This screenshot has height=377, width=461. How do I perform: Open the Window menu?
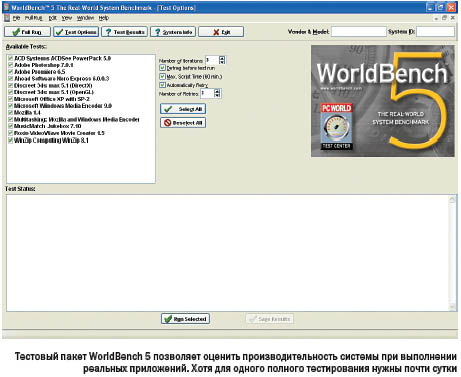click(x=85, y=18)
